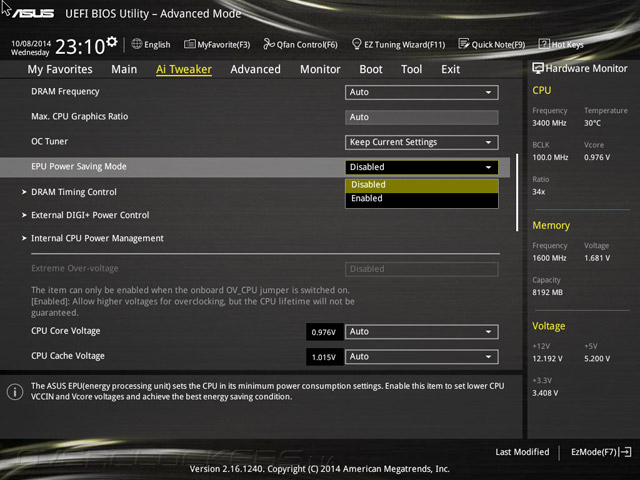This screenshot has width=640, height=480.
Task: Click the settings list scrollbar
Action: point(517,193)
